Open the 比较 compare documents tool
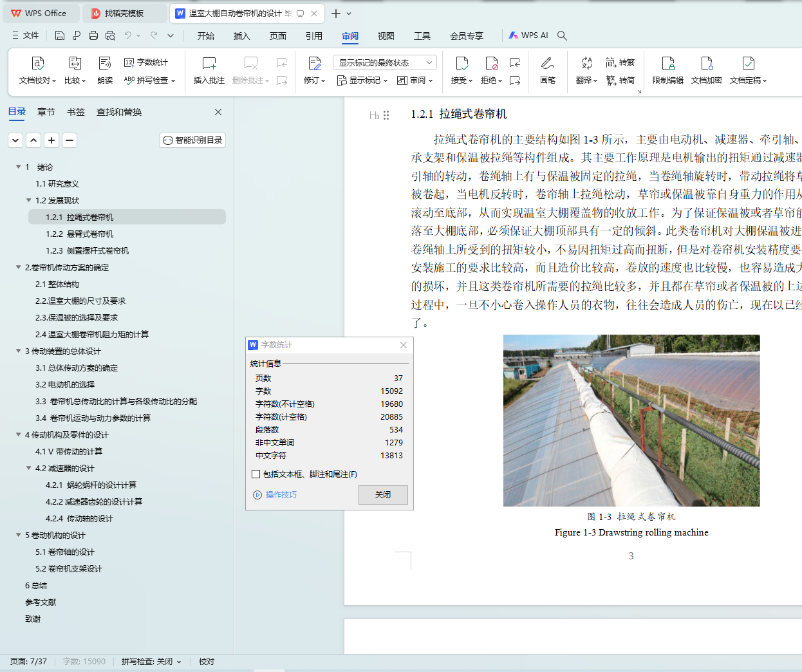This screenshot has width=802, height=672. coord(75,71)
